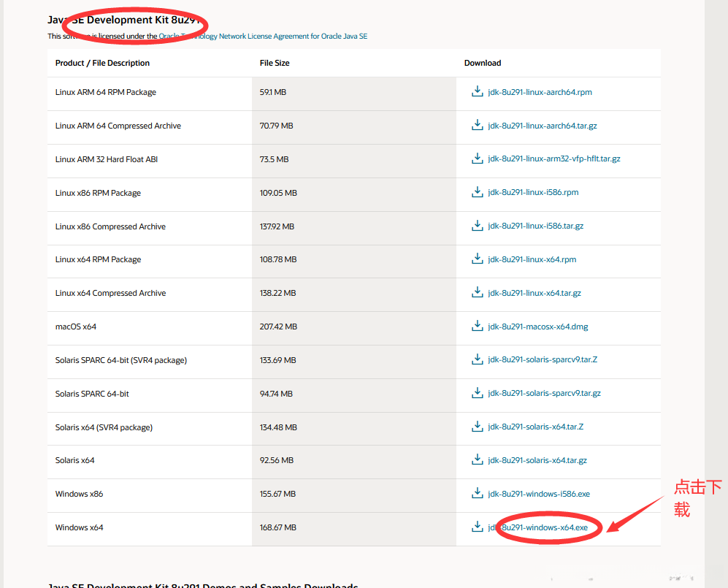Click download icon for solaris-sparcv9.tar.gz

coord(478,393)
